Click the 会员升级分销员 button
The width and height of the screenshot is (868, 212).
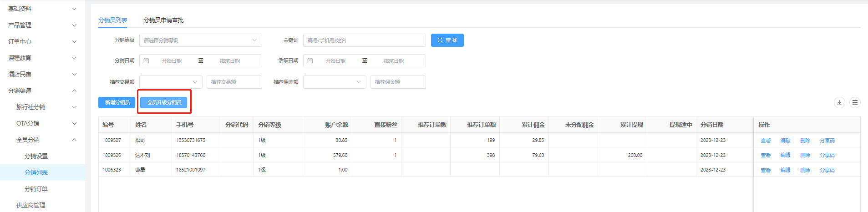click(164, 103)
